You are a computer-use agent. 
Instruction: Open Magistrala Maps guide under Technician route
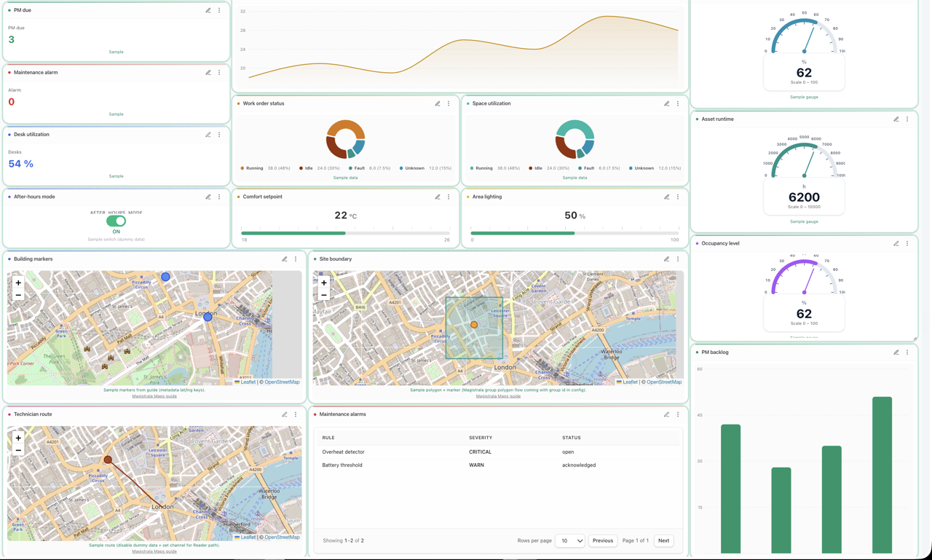click(154, 551)
